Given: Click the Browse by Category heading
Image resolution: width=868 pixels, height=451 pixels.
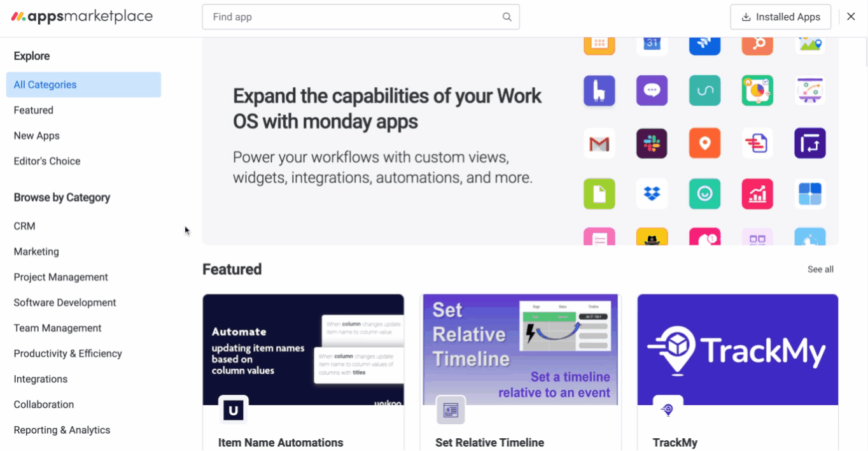Looking at the screenshot, I should tap(62, 197).
